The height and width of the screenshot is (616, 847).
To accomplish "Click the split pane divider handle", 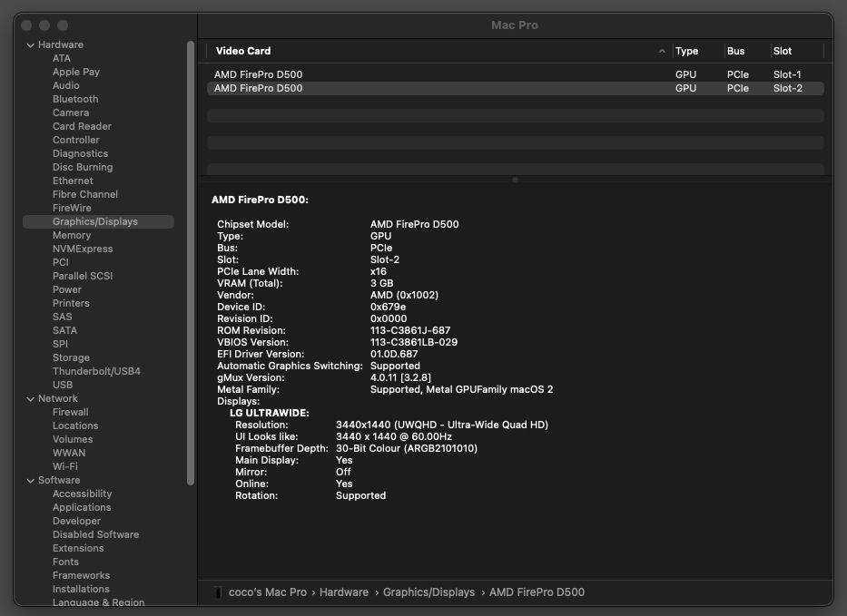I will tap(516, 180).
